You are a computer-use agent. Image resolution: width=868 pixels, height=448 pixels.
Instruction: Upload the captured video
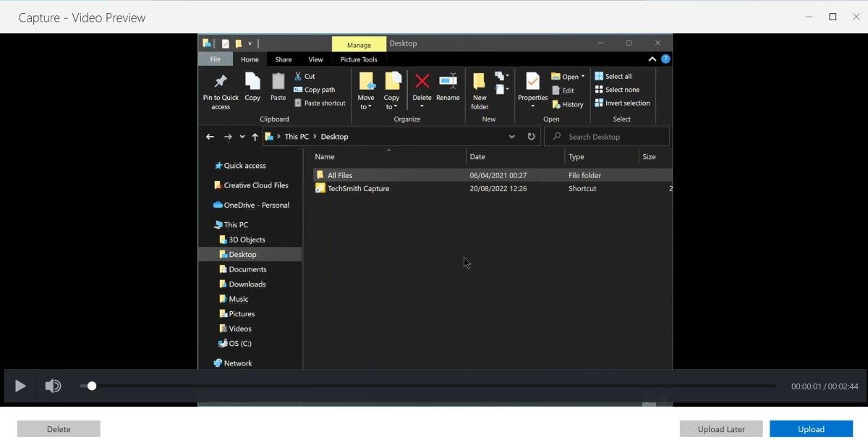pos(811,428)
